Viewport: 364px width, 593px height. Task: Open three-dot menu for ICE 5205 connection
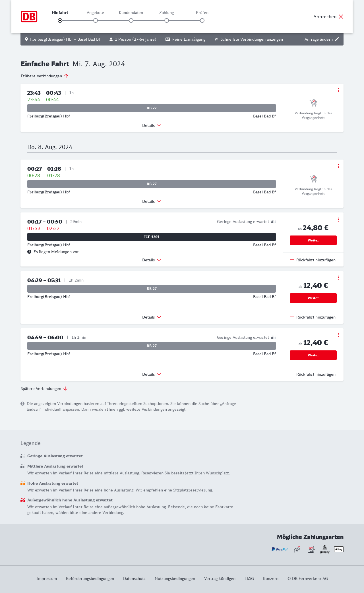338,220
